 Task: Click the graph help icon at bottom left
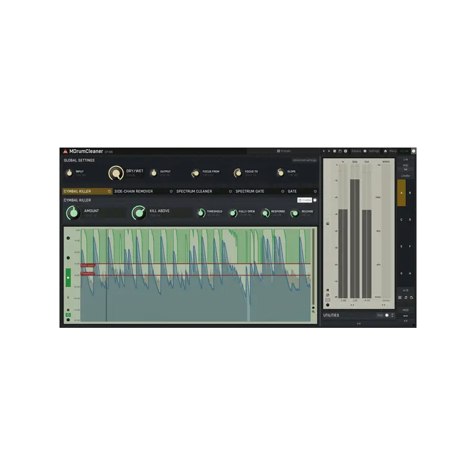click(68, 320)
